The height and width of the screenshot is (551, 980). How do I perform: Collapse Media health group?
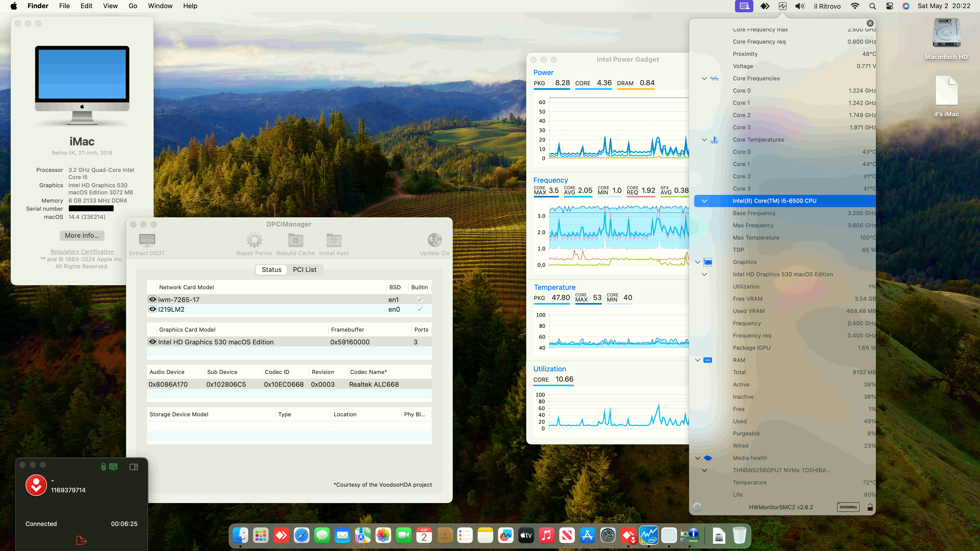697,458
